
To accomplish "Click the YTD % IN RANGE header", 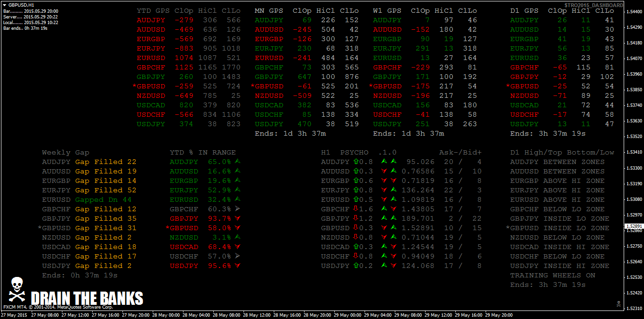I will (x=203, y=152).
